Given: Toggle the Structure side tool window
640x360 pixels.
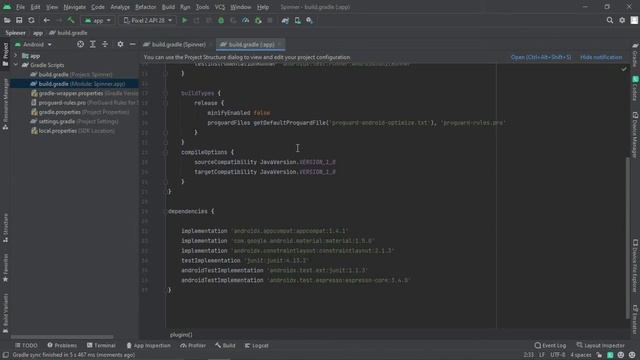Looking at the screenshot, I should click(x=5, y=228).
